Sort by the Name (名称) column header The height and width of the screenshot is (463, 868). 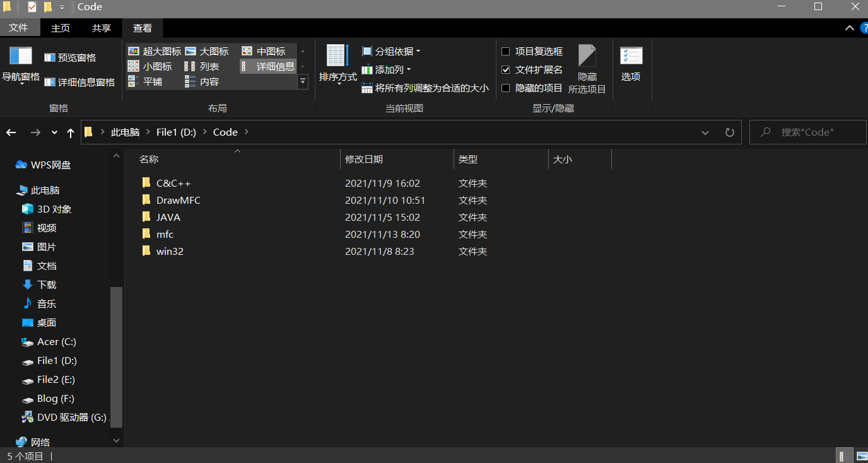pos(238,160)
